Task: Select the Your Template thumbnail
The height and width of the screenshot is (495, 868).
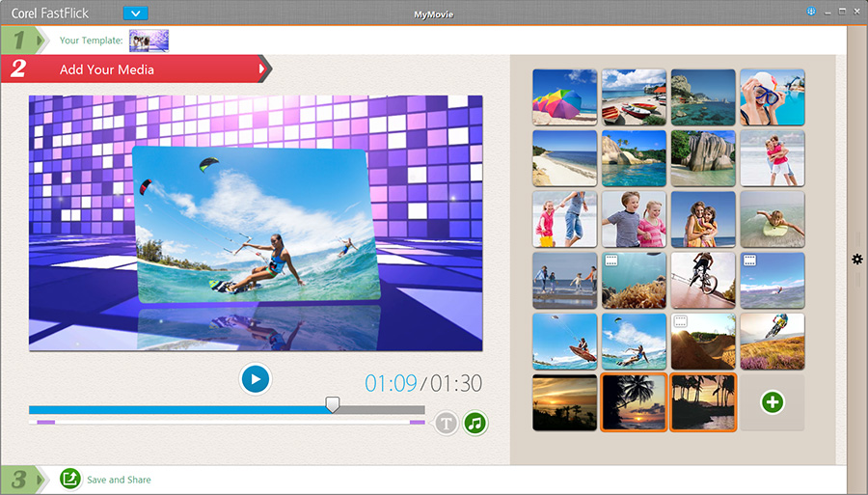Action: tap(149, 41)
